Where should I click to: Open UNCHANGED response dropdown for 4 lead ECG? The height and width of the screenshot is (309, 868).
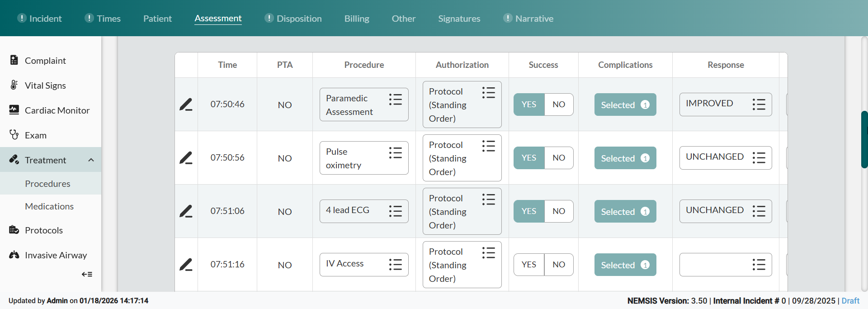point(726,211)
